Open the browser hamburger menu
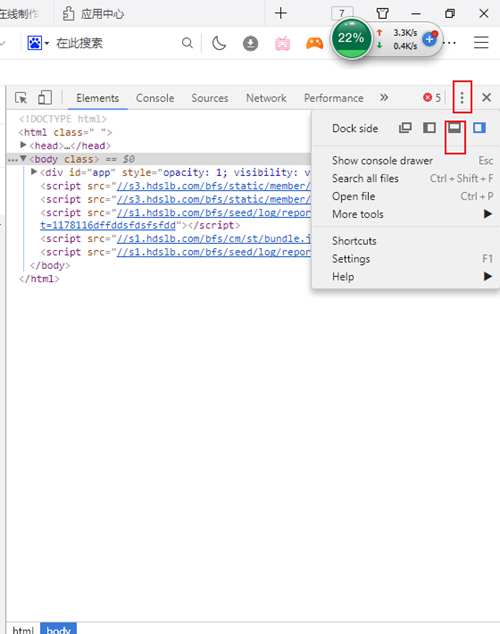The height and width of the screenshot is (634, 500). click(481, 42)
